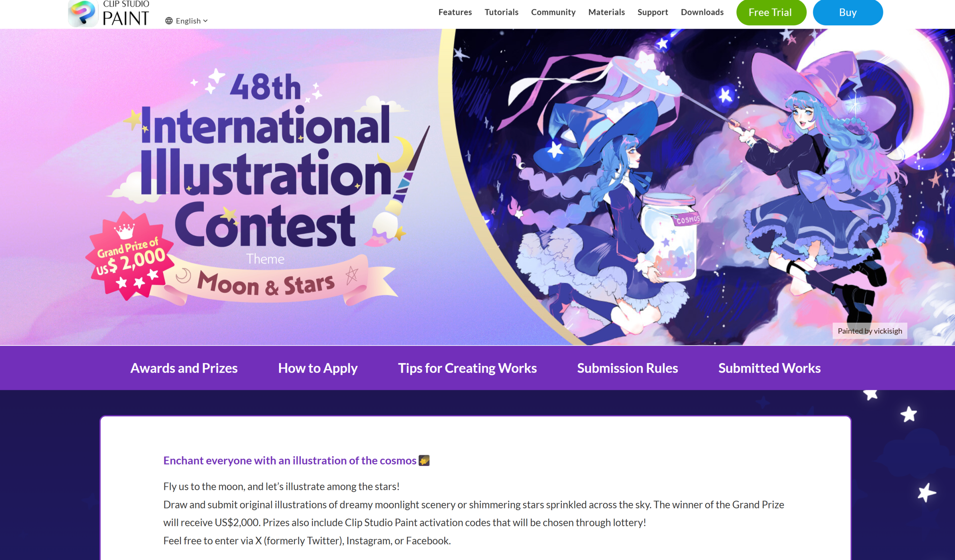Jump to Awards and Prizes section
Screen dimensions: 955x560
184,368
